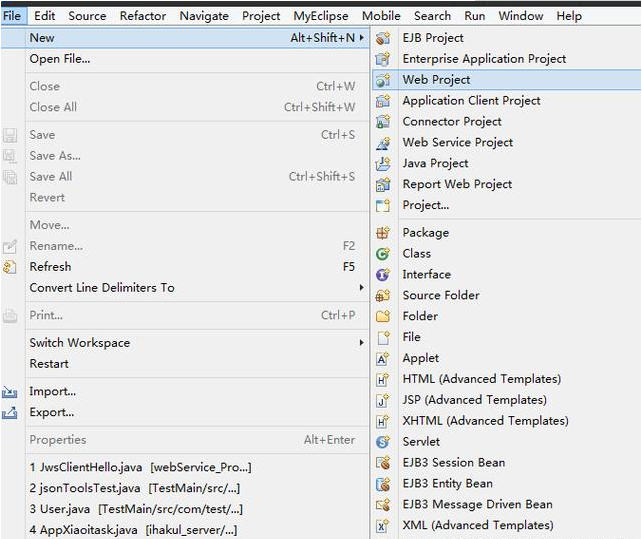642x539 pixels.
Task: Click the Servlet icon
Action: [x=382, y=442]
